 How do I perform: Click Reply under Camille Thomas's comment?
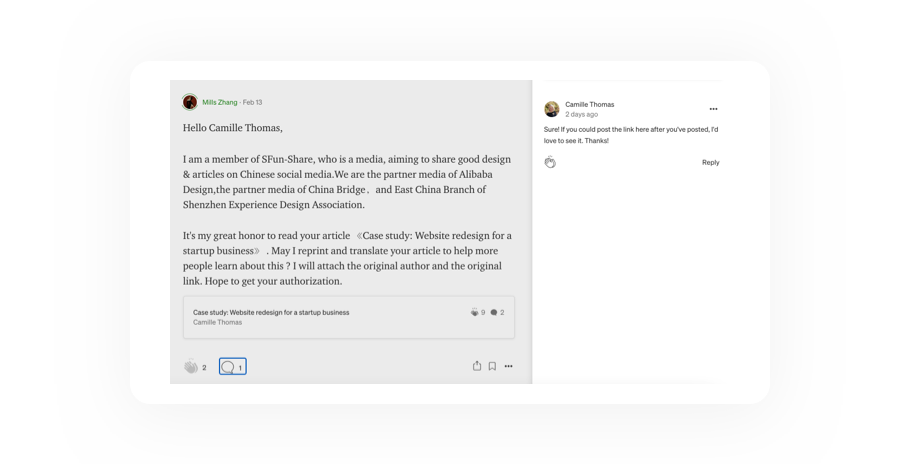tap(710, 162)
